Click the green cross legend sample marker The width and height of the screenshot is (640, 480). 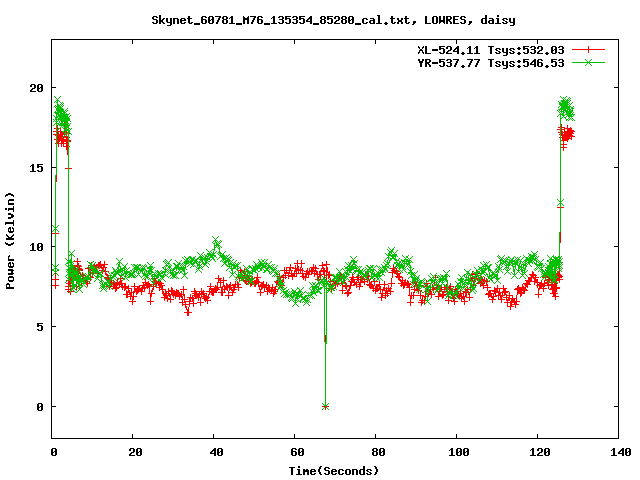click(588, 62)
